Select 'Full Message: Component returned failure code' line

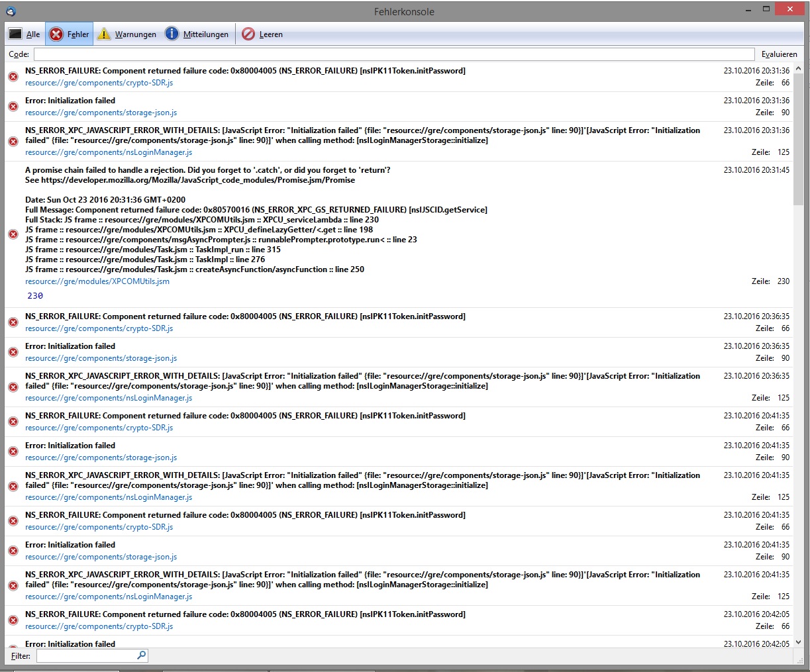(256, 210)
